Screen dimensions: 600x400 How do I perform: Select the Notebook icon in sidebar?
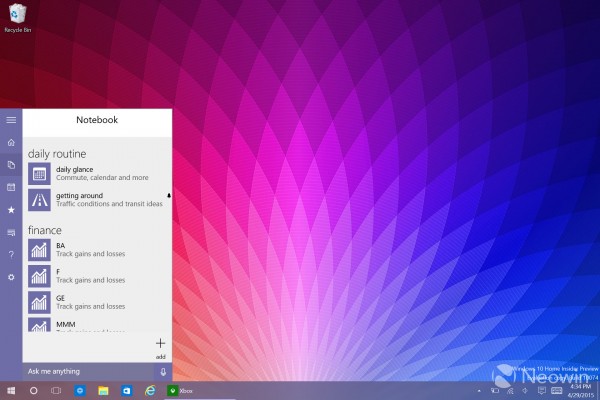[11, 164]
